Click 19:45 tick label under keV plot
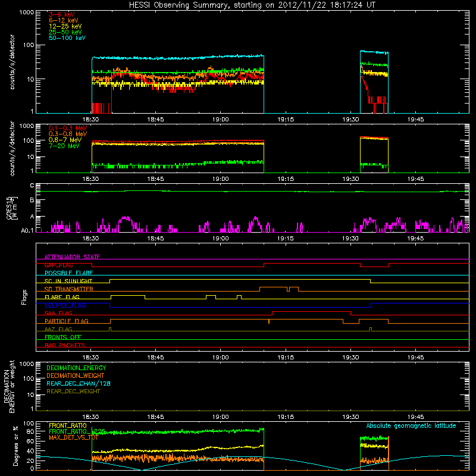Screen dimensions: 476x476 pyautogui.click(x=415, y=120)
